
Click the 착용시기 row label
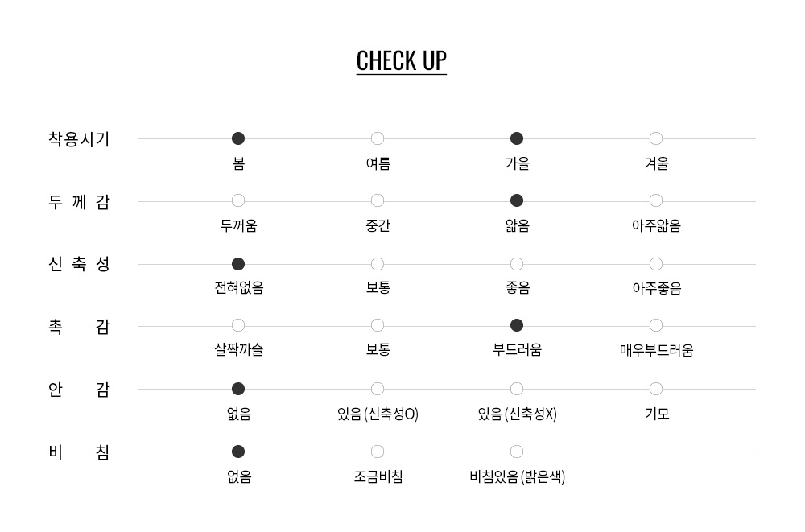click(79, 139)
